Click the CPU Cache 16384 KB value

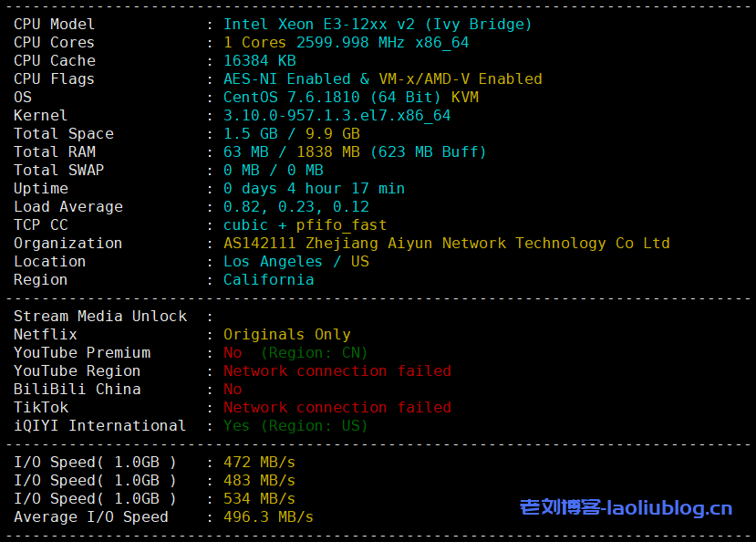tap(259, 61)
